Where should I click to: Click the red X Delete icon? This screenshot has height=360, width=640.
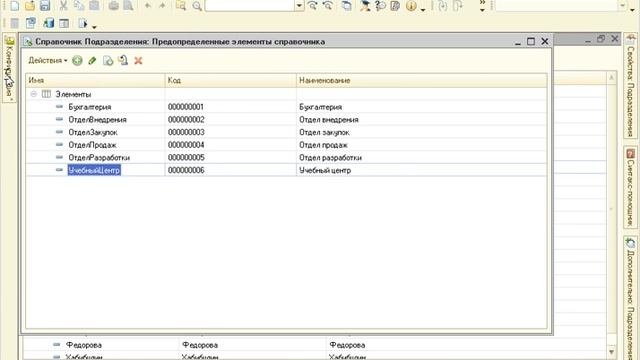pos(138,61)
